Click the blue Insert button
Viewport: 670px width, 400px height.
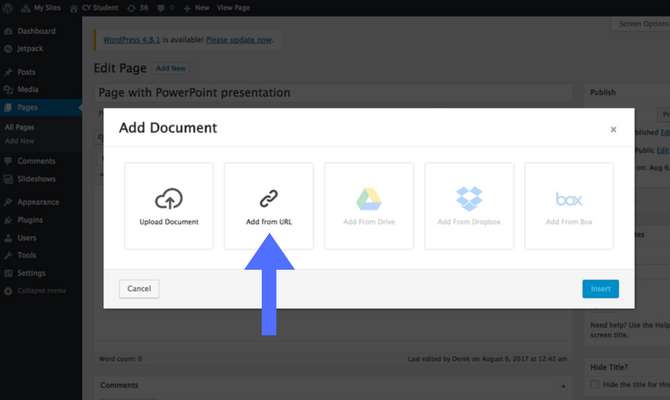[x=600, y=289]
